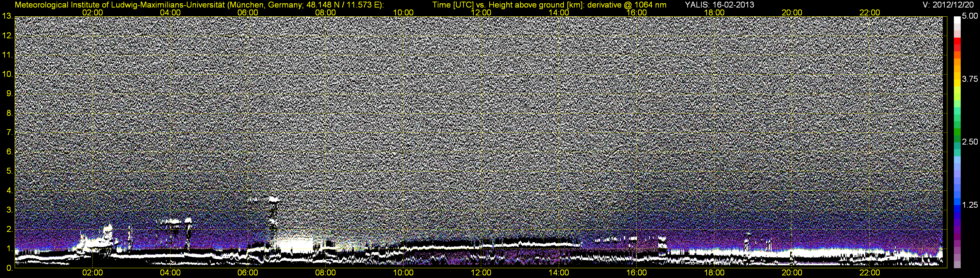Click 08:00 on the top time axis
The width and height of the screenshot is (980, 278).
click(326, 12)
